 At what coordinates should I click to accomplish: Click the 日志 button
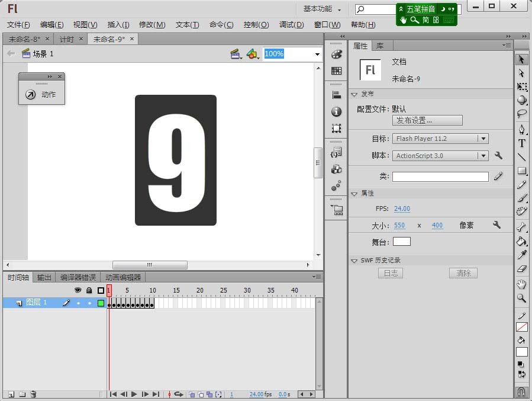(391, 273)
